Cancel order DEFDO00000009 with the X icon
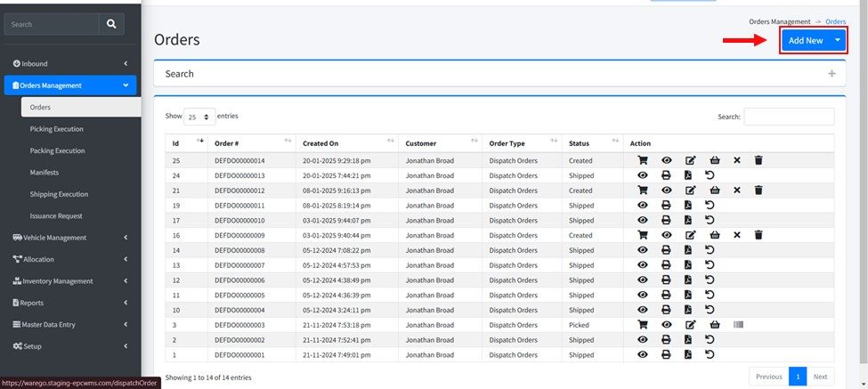 (x=737, y=235)
